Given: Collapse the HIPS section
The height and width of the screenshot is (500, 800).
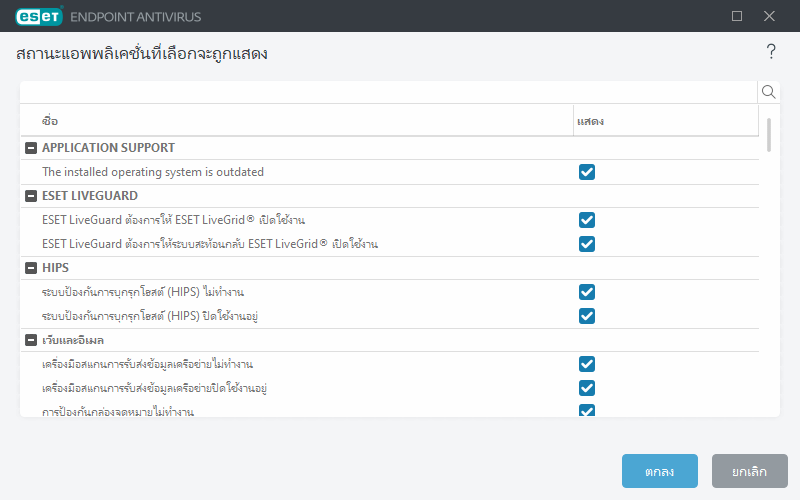Looking at the screenshot, I should click(31, 268).
